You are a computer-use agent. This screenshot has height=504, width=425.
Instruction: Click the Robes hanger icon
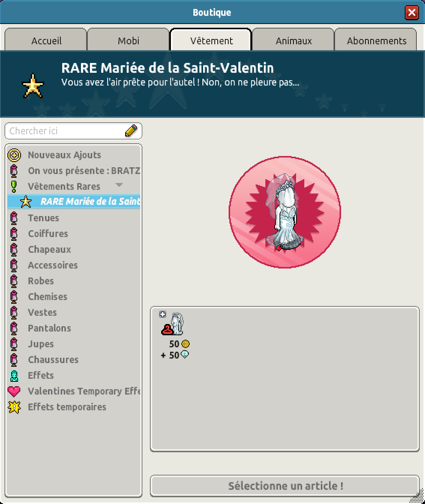(x=14, y=281)
